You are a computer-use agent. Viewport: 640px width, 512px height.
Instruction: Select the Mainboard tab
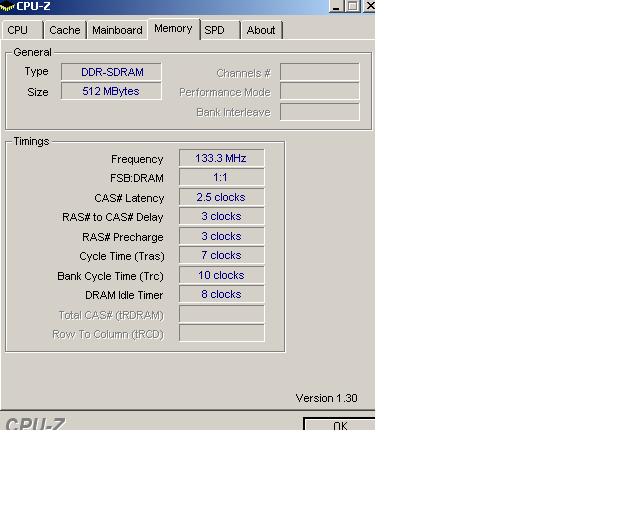117,30
